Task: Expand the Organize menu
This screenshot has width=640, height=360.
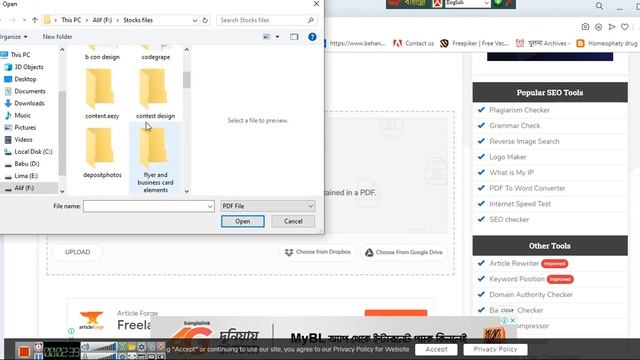Action: 13,37
